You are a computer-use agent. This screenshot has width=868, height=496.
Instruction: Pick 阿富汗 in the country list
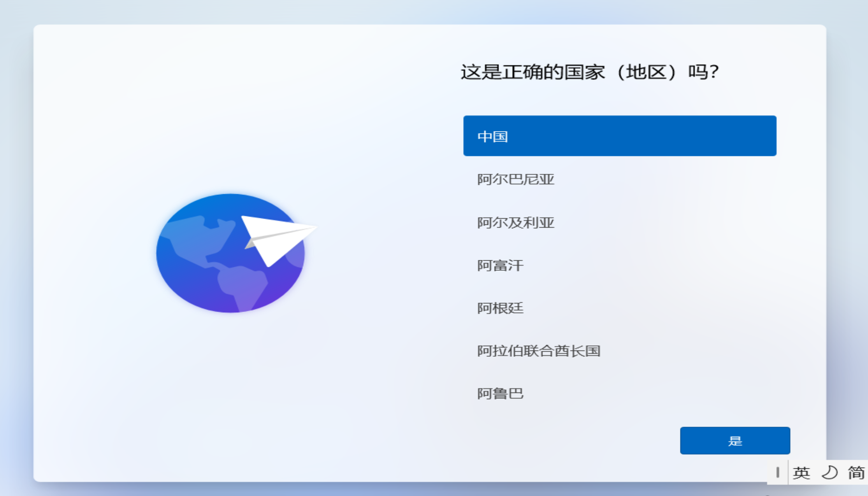[620, 265]
